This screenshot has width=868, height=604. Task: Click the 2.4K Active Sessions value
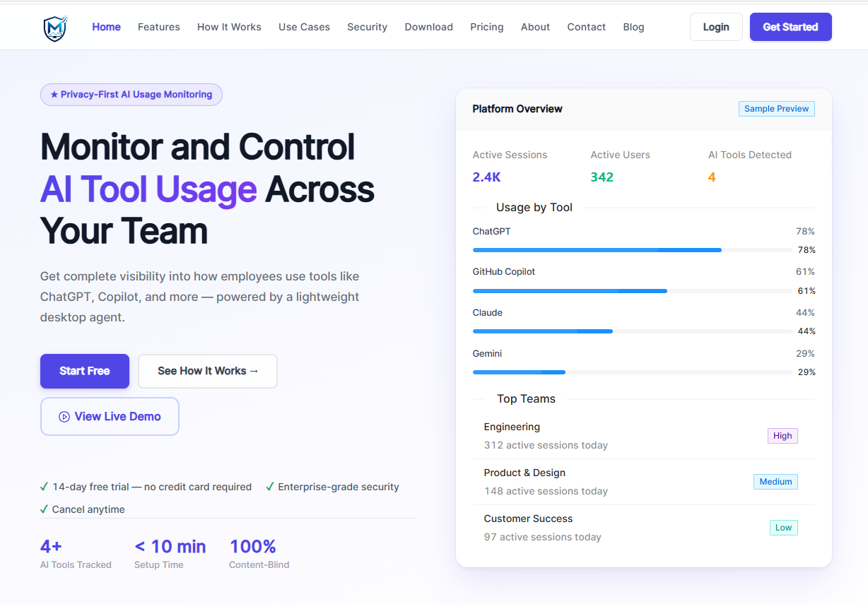487,177
